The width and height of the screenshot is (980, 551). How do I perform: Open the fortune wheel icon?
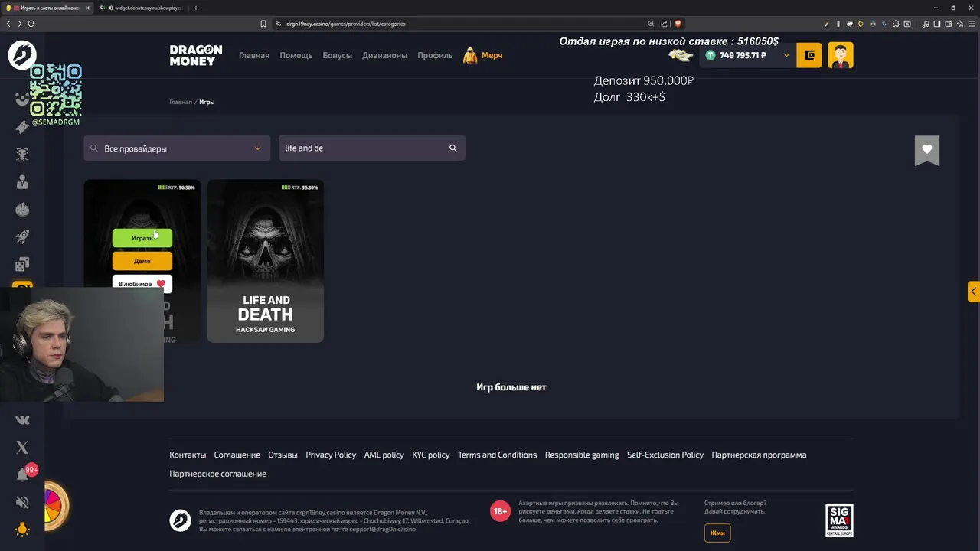pyautogui.click(x=56, y=505)
